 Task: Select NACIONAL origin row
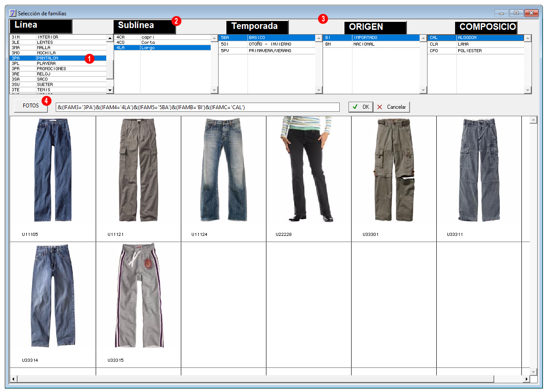(371, 44)
